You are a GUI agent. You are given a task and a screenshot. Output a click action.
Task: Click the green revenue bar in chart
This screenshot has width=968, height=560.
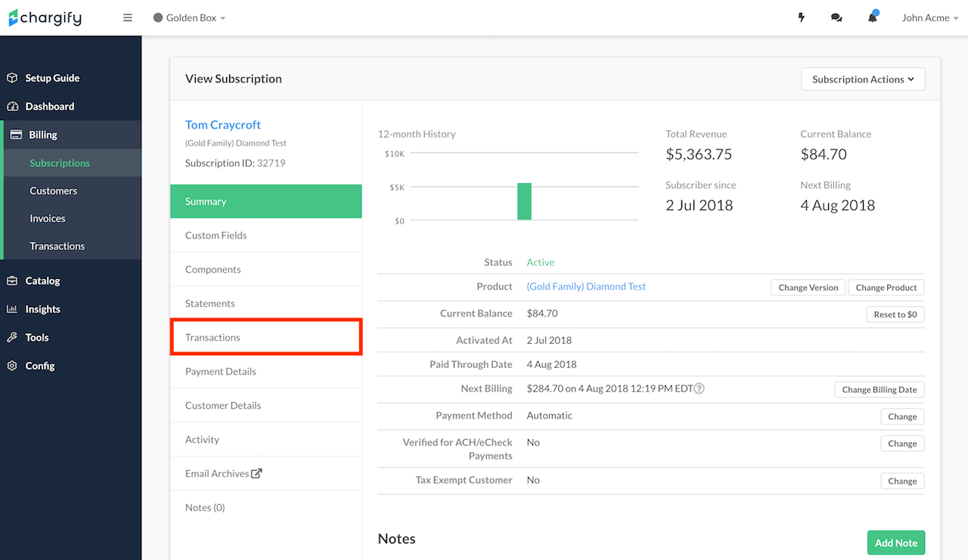coord(524,202)
